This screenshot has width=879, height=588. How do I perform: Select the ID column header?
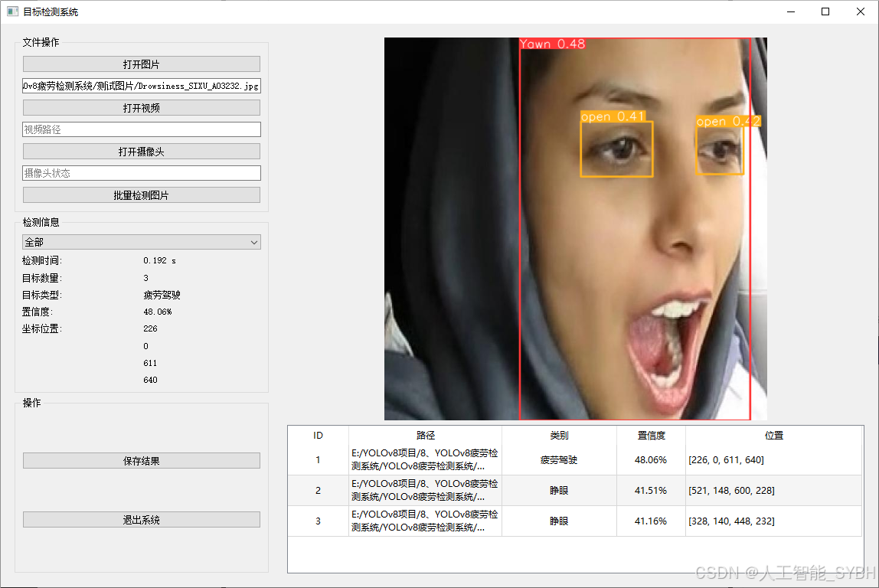coord(318,436)
